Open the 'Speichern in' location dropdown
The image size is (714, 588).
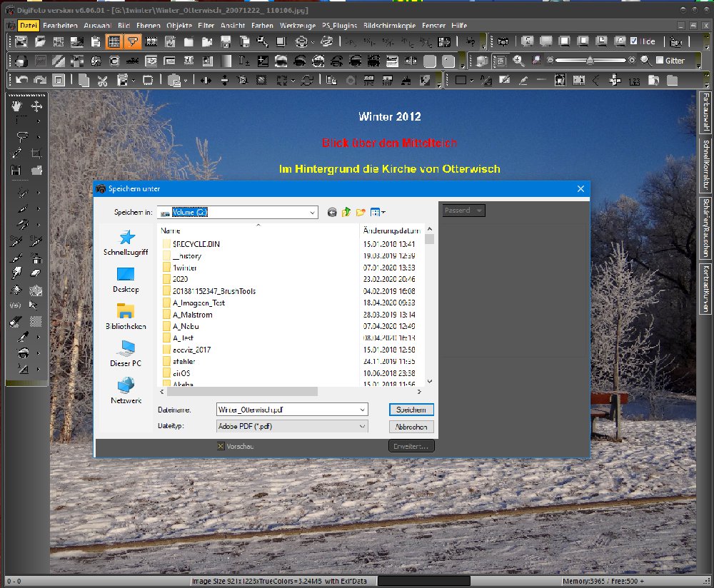(313, 212)
